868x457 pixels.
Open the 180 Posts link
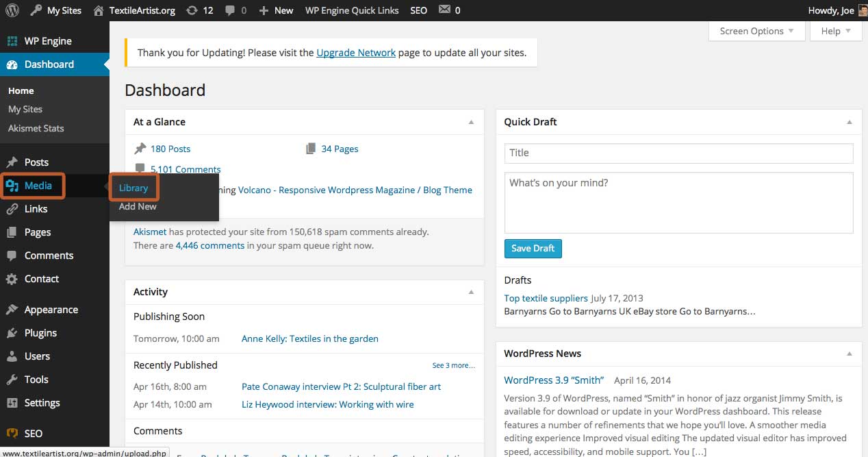170,149
